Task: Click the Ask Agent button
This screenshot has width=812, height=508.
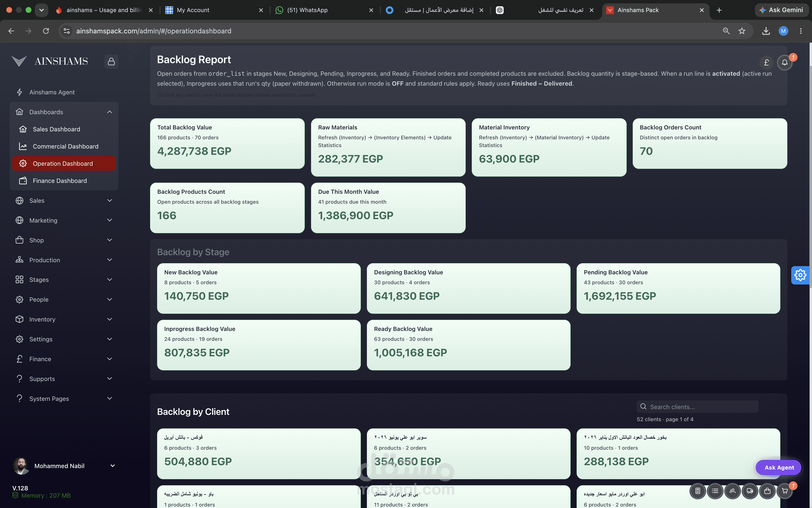Action: (779, 467)
